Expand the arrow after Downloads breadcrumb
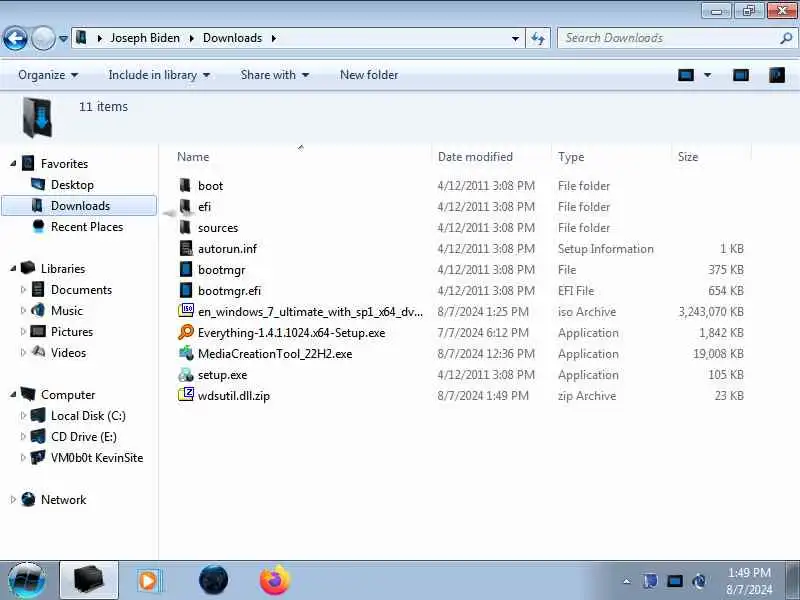Viewport: 800px width, 600px height. click(274, 38)
